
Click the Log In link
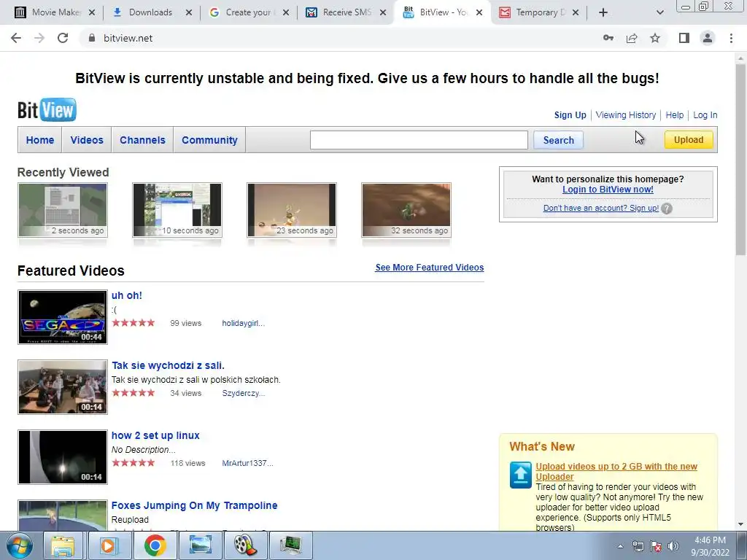pos(705,114)
